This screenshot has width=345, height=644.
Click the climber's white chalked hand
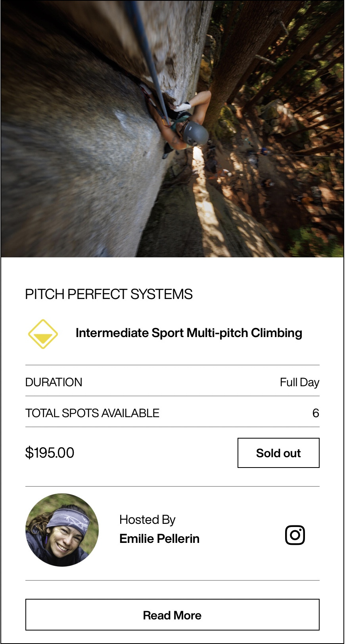tap(183, 106)
